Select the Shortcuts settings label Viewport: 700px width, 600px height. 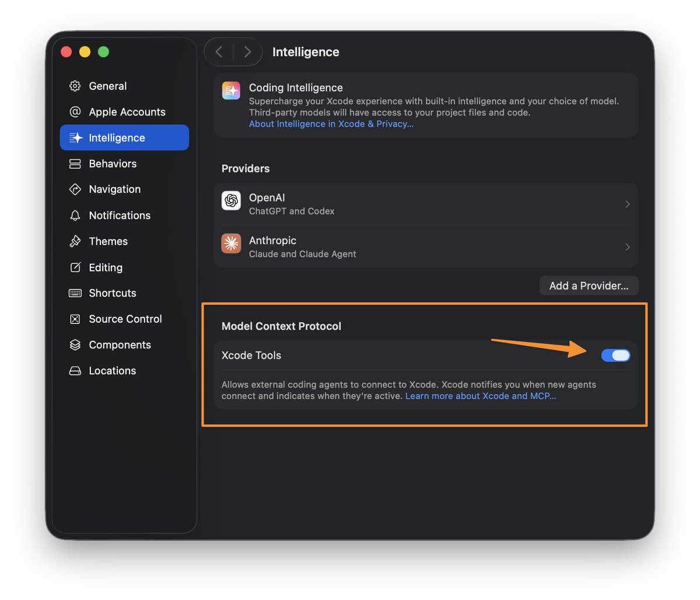pos(113,293)
